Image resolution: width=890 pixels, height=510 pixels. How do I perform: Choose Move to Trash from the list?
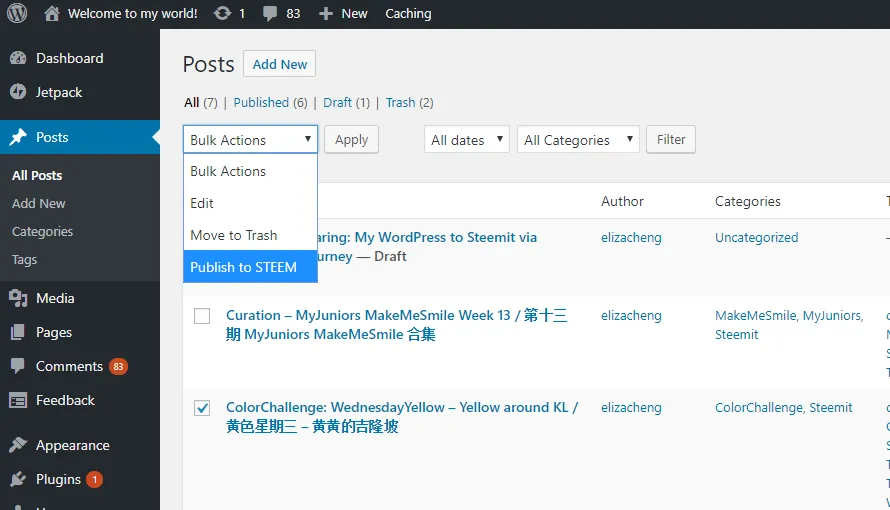pyautogui.click(x=250, y=235)
